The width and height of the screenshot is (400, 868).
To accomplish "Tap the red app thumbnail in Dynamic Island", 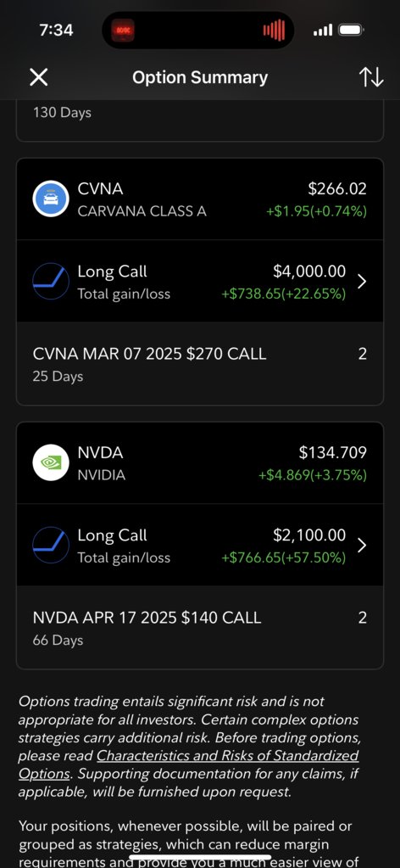I will point(121,30).
